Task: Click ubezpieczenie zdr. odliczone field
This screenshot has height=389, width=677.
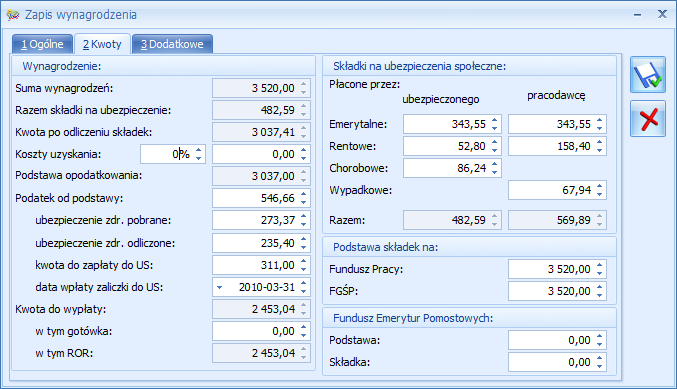Action: [261, 243]
